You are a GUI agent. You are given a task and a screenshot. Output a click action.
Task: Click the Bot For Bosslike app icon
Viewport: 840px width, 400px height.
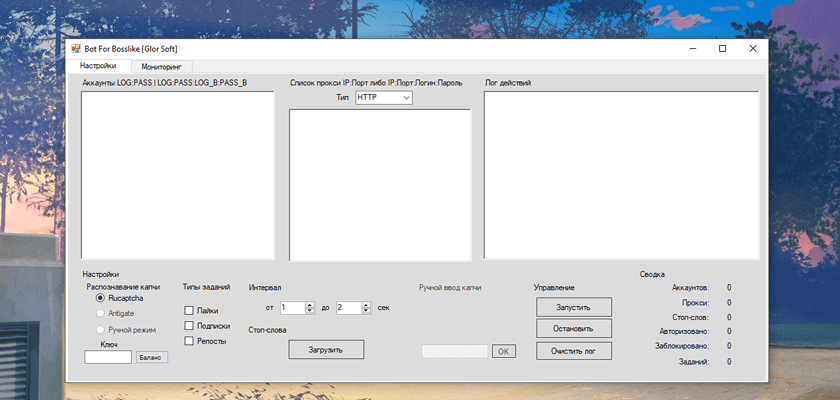coord(76,49)
